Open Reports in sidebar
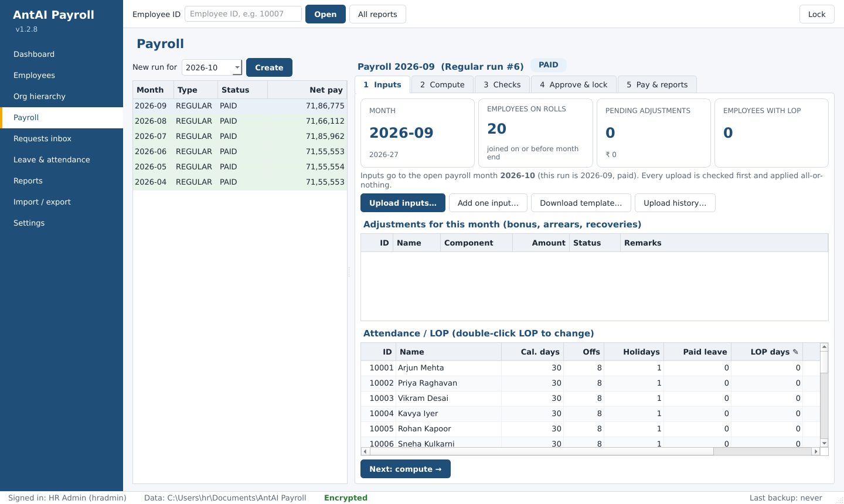844x504 pixels. [62, 181]
